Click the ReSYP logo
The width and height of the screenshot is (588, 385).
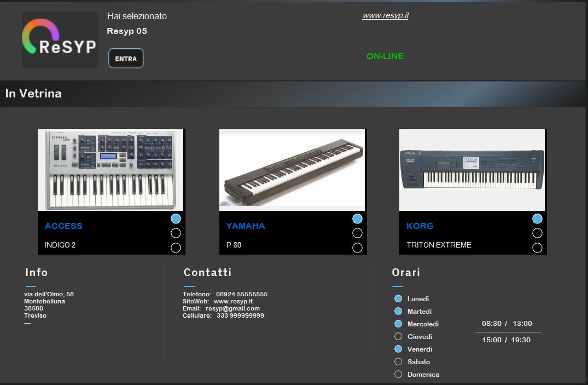point(60,40)
